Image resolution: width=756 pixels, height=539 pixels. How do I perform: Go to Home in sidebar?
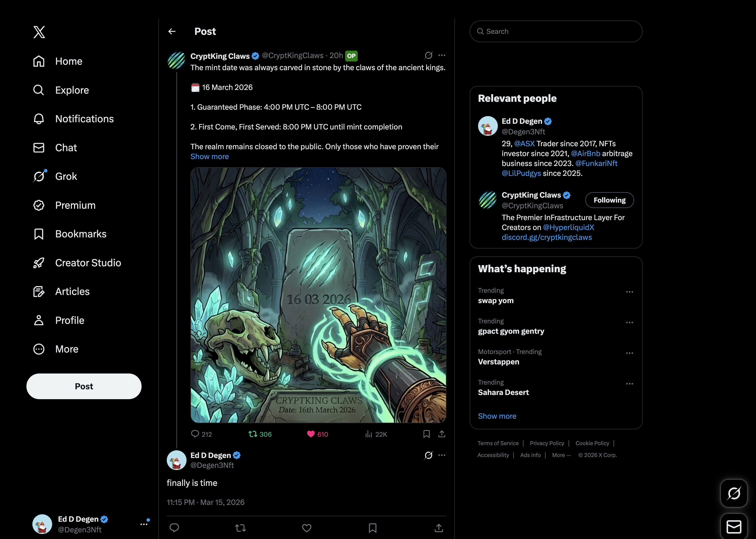pos(58,62)
